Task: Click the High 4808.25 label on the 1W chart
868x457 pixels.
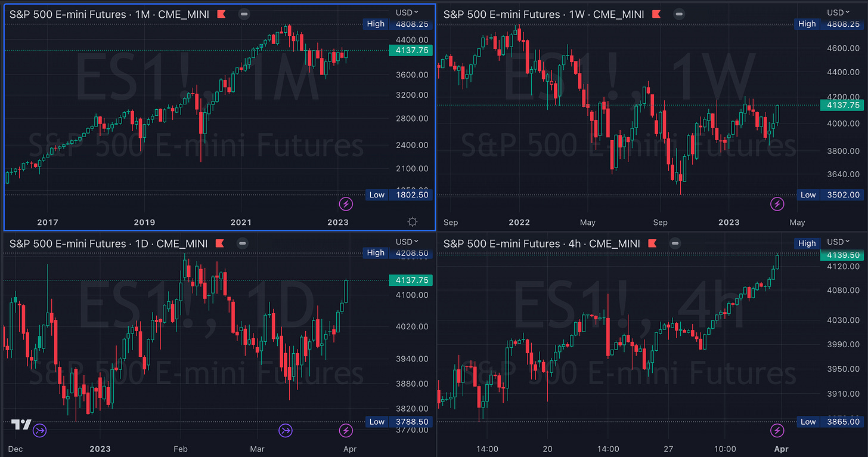Action: coord(829,24)
